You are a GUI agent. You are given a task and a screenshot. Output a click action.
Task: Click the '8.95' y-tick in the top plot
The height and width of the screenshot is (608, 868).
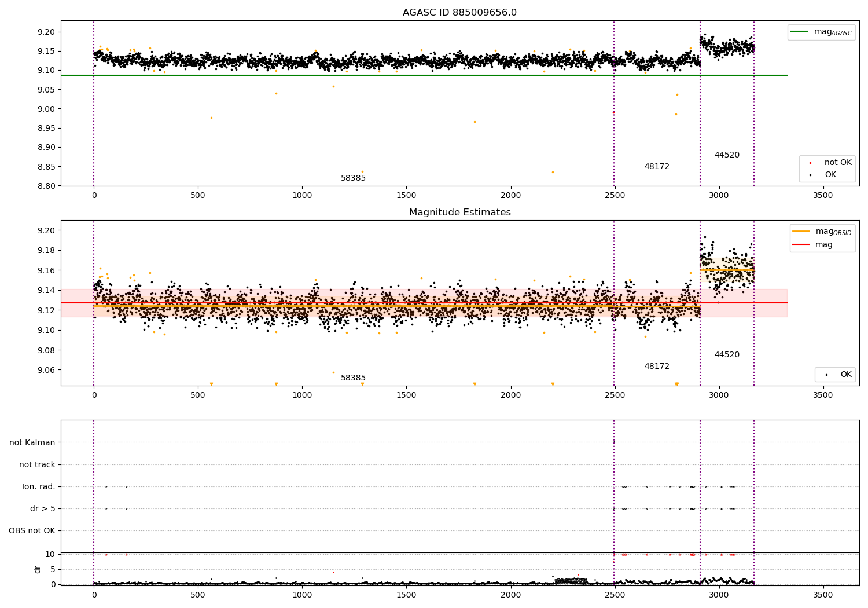coord(46,128)
